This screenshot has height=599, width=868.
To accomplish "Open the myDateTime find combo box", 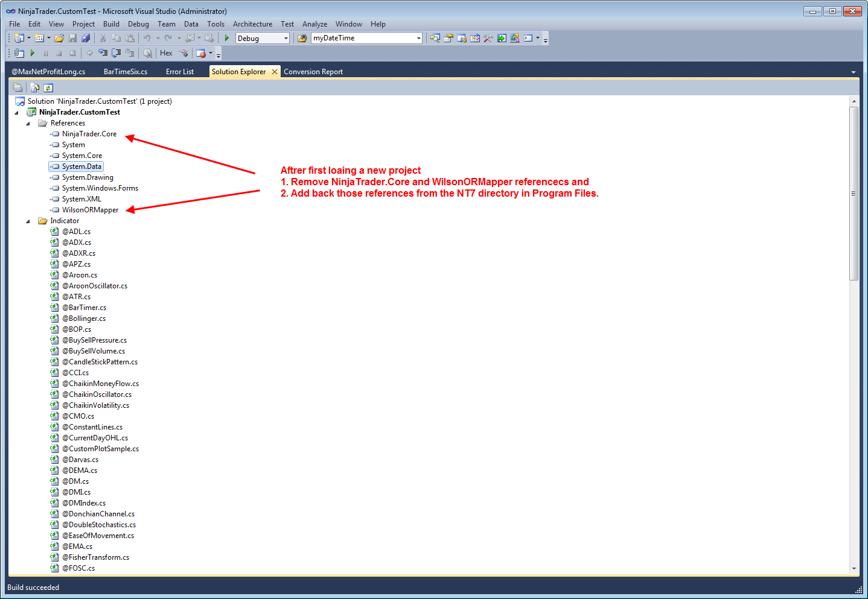I will (x=418, y=38).
